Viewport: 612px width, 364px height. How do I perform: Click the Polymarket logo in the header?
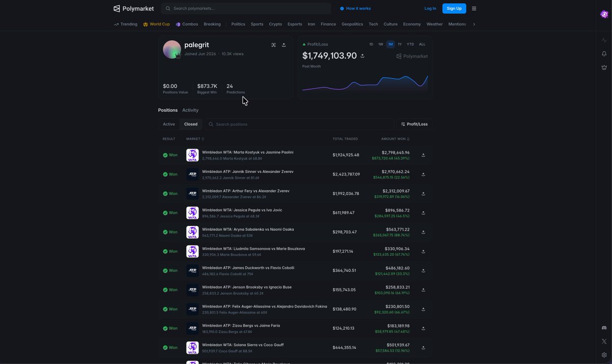click(134, 8)
